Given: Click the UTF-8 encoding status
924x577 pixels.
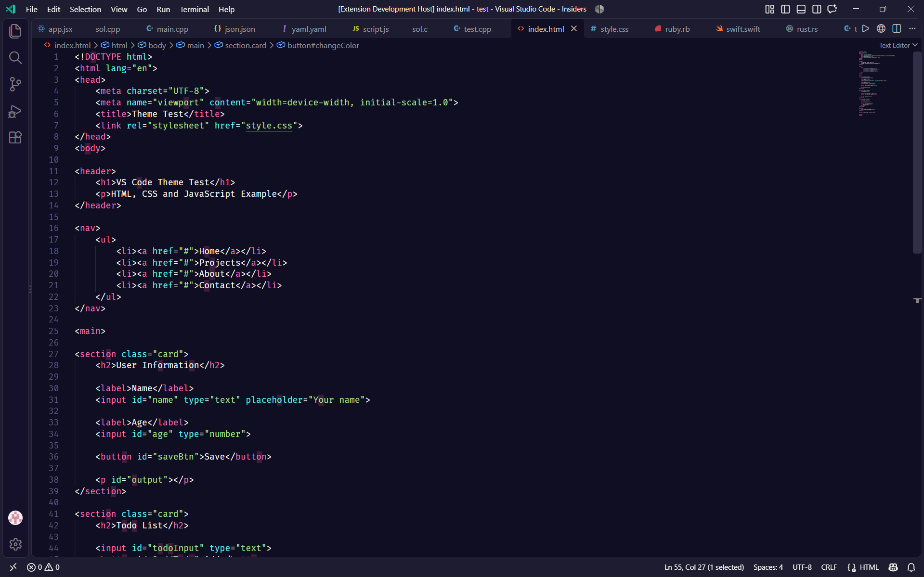Looking at the screenshot, I should pyautogui.click(x=802, y=567).
